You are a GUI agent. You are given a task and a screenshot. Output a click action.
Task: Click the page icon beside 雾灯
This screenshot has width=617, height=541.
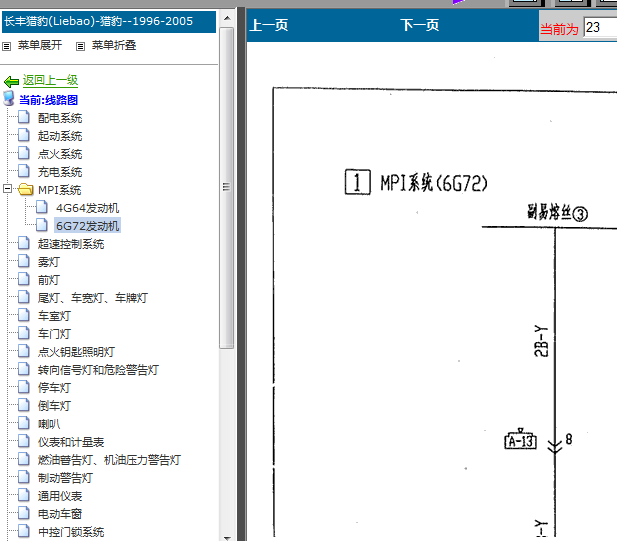[x=24, y=261]
